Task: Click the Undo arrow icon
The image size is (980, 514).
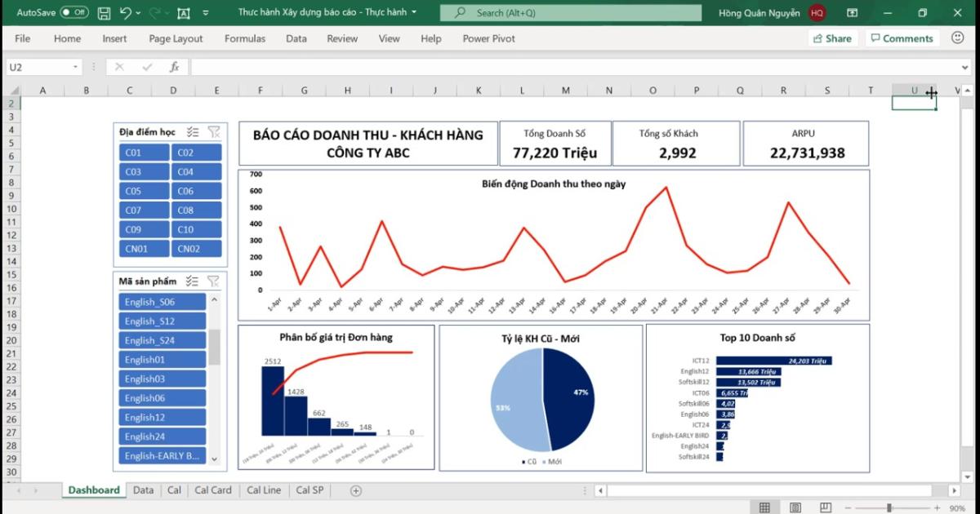Action: pyautogui.click(x=125, y=13)
